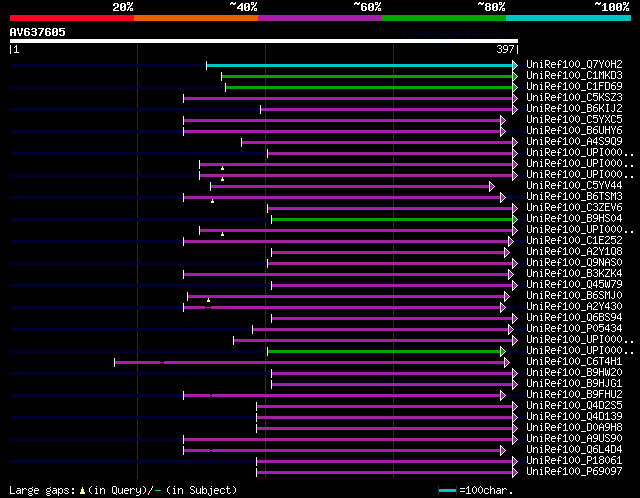Screen dimensions: 640x498
Task: Click the arrowhead ending the A2Y1Q8 bar
Action: tap(507, 253)
